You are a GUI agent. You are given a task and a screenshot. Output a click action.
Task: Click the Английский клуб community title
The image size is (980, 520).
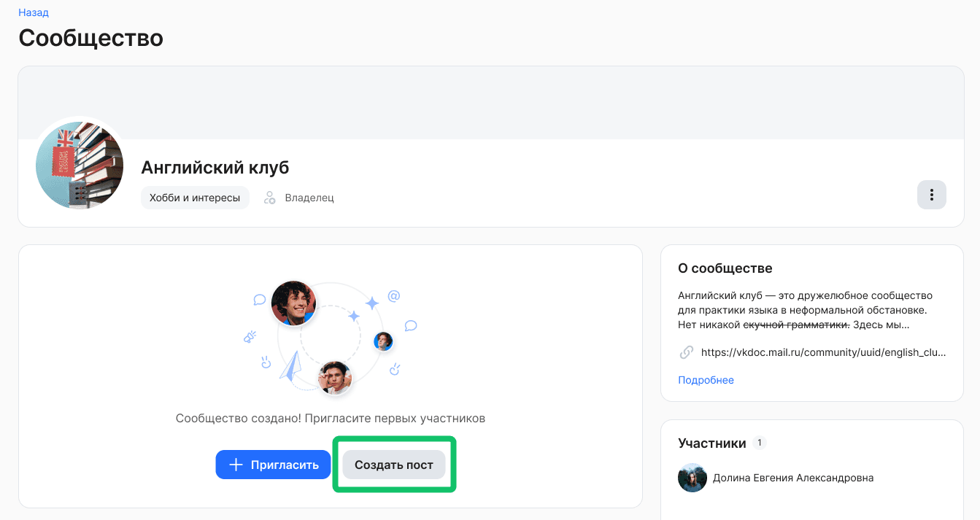coord(215,168)
